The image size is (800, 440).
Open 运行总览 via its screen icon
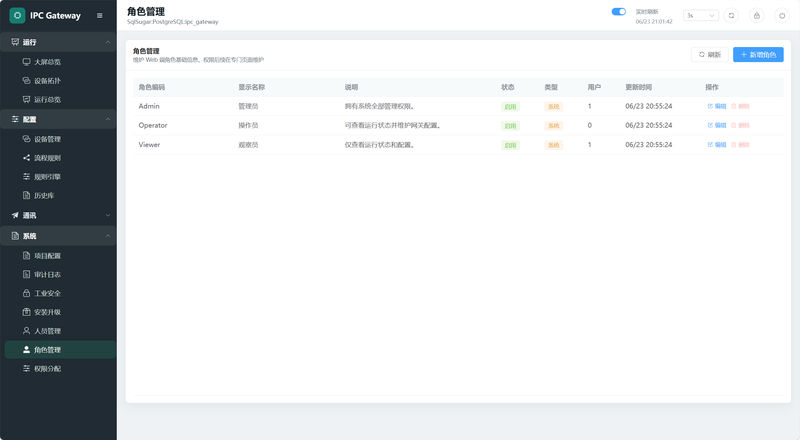(27, 100)
